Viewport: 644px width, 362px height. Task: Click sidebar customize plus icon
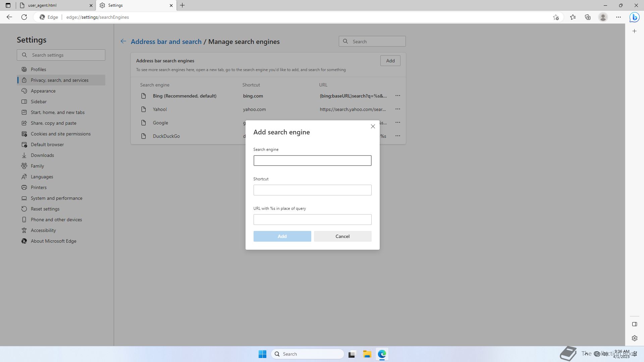pos(634,31)
